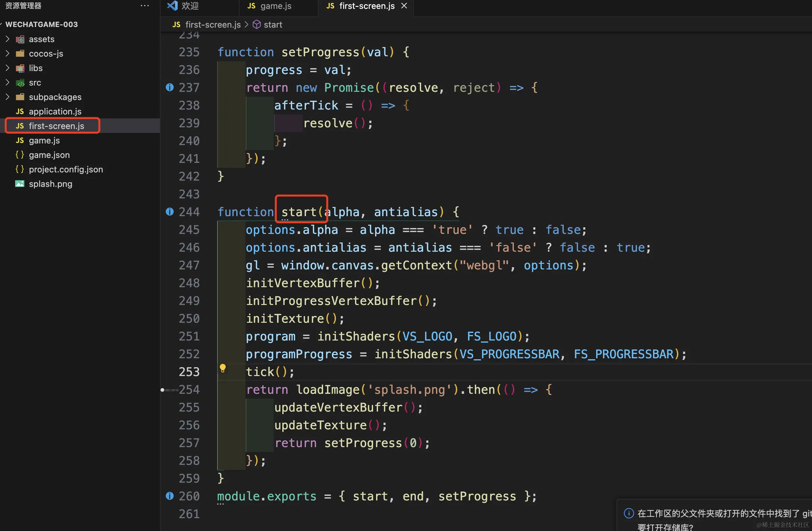Click the info marker on line 244
Viewport: 812px width, 531px height.
point(169,212)
